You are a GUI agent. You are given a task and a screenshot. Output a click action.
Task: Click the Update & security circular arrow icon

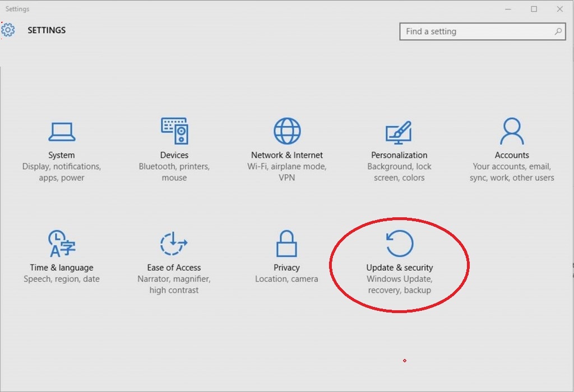tap(400, 244)
